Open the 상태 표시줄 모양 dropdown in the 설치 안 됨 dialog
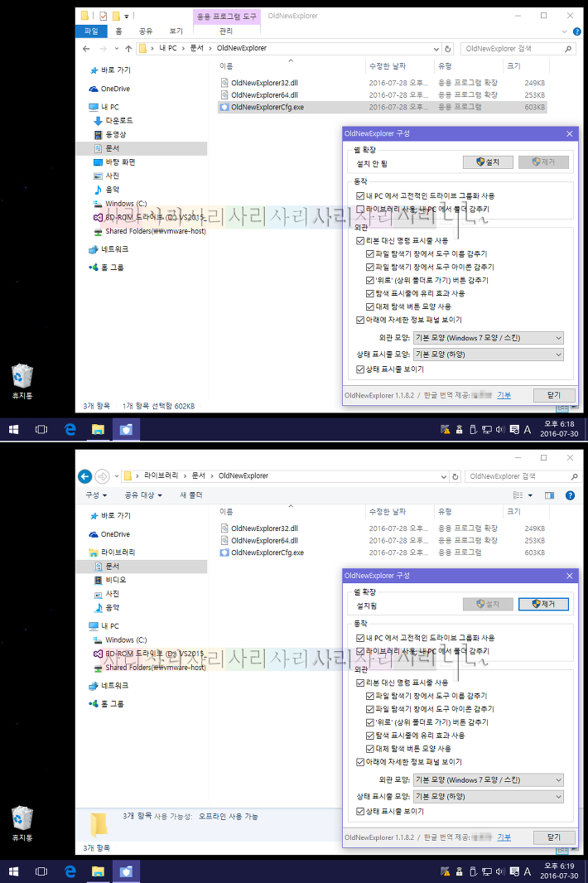The width and height of the screenshot is (588, 883). click(x=489, y=355)
